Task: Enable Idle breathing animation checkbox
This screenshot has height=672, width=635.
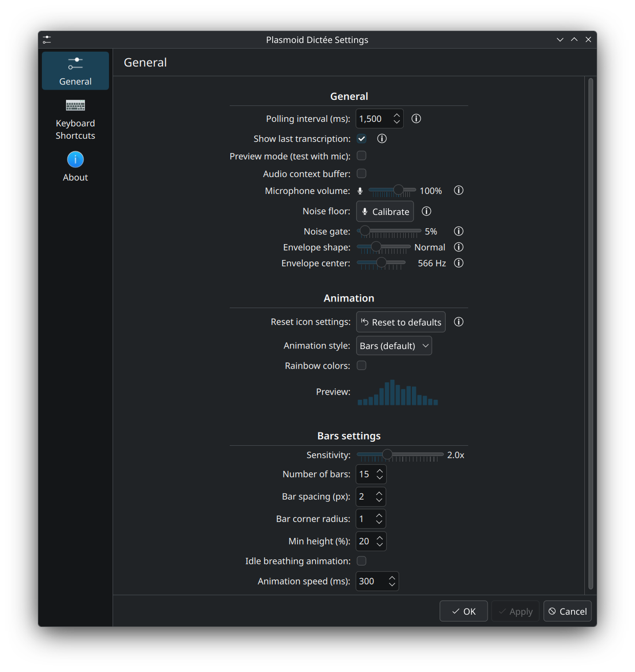Action: point(362,561)
